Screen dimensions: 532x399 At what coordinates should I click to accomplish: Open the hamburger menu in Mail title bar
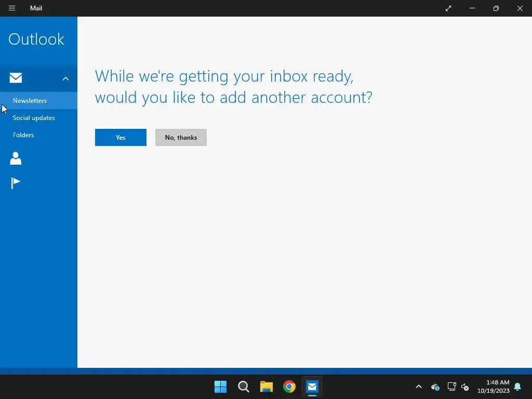[12, 8]
